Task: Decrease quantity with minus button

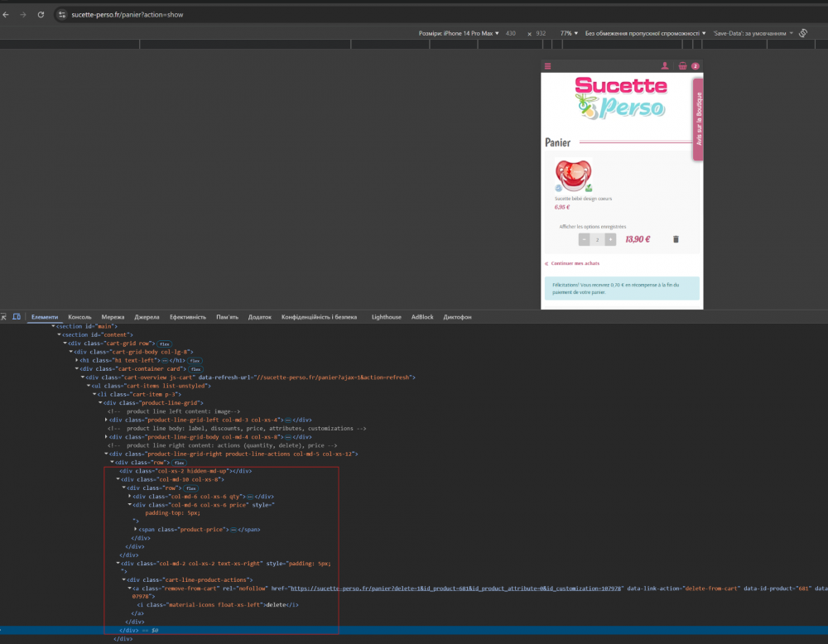Action: coord(585,239)
